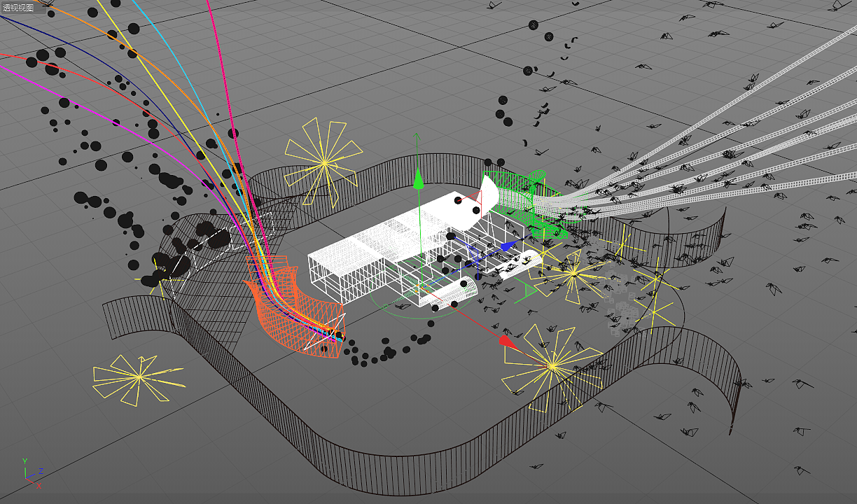Grab the green Y-axis arrow handle
This screenshot has width=857, height=504.
click(418, 180)
